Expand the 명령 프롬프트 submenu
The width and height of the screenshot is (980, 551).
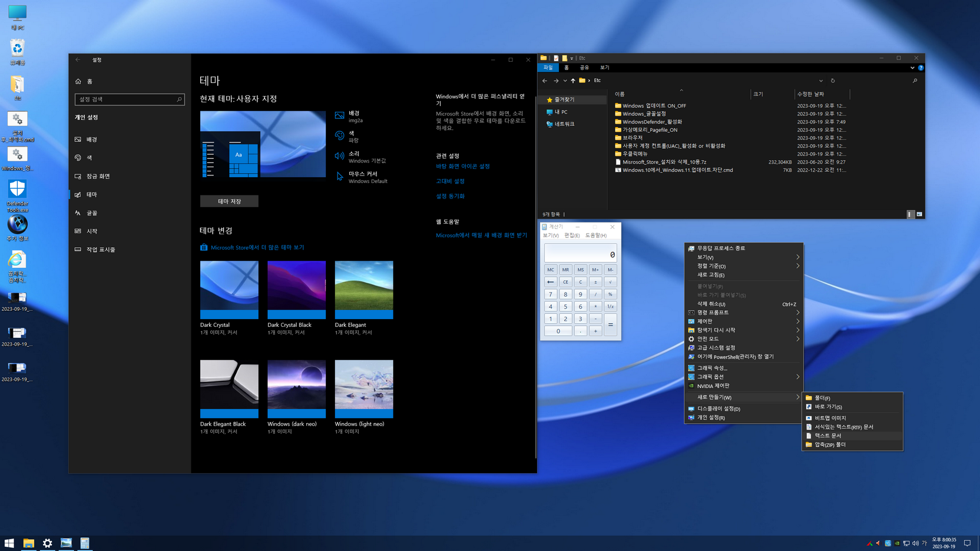click(x=744, y=313)
